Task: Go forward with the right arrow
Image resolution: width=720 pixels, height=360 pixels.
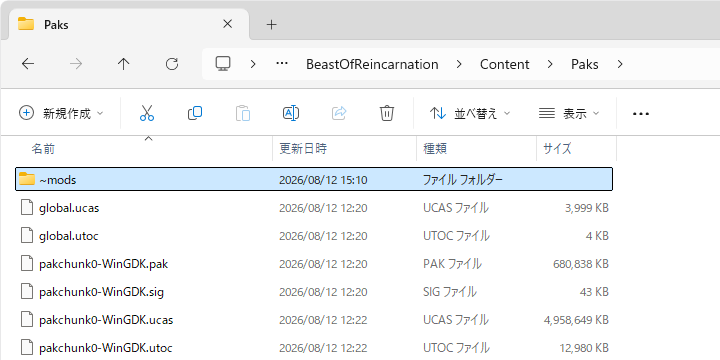Action: (x=76, y=64)
